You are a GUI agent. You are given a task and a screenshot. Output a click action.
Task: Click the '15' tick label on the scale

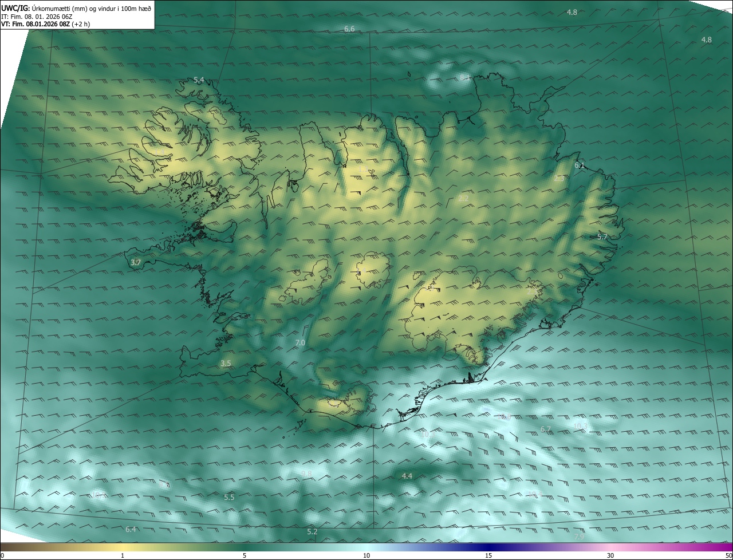[488, 555]
